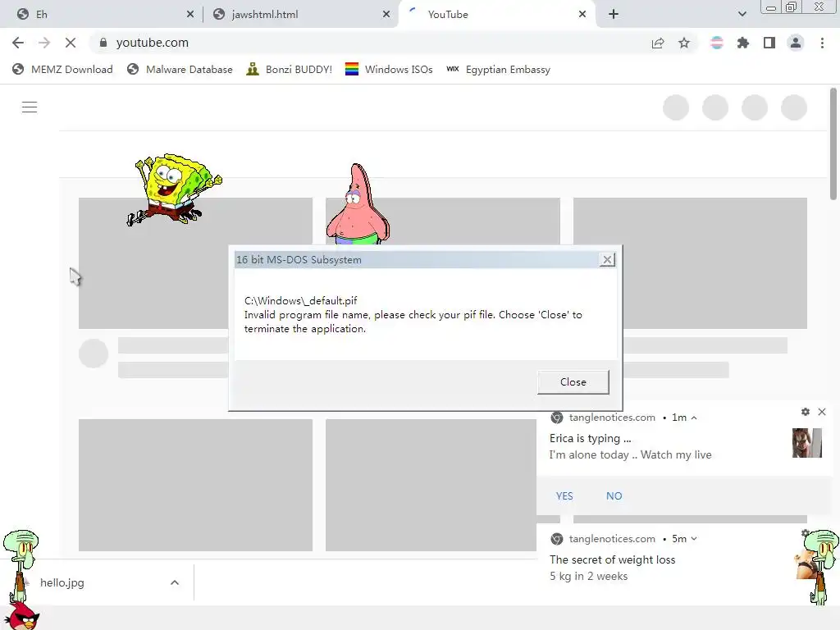The image size is (840, 630).
Task: Open Windows ISOs bookmark
Action: coord(389,70)
